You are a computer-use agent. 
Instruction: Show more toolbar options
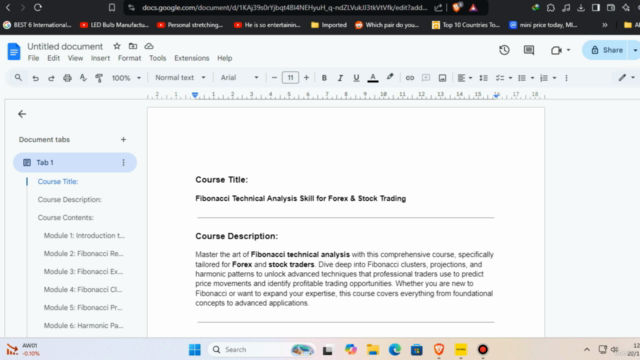pyautogui.click(x=566, y=78)
